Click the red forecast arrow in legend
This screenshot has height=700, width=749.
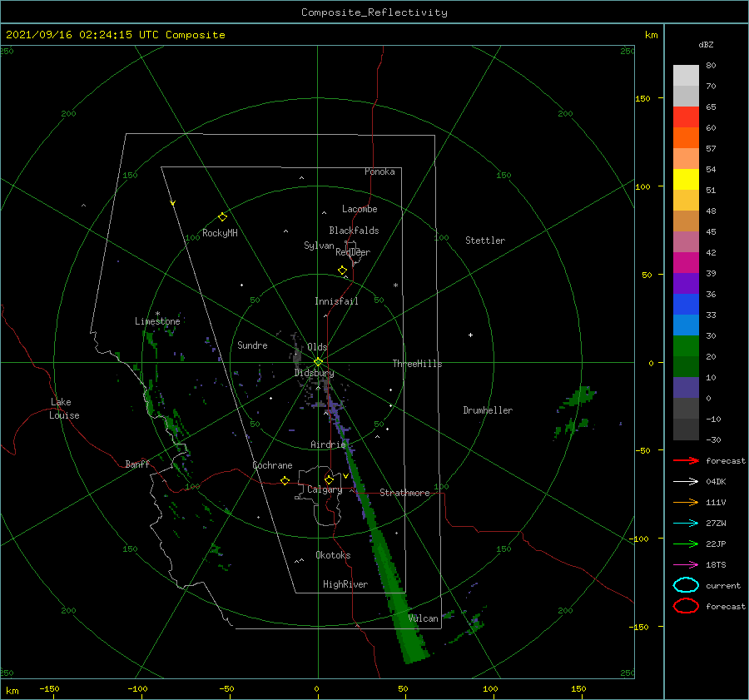pyautogui.click(x=686, y=460)
